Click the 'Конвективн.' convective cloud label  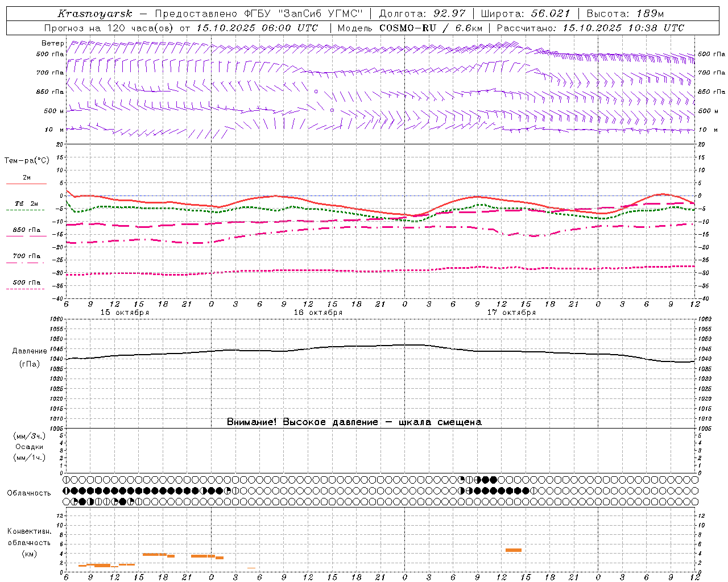click(x=29, y=531)
